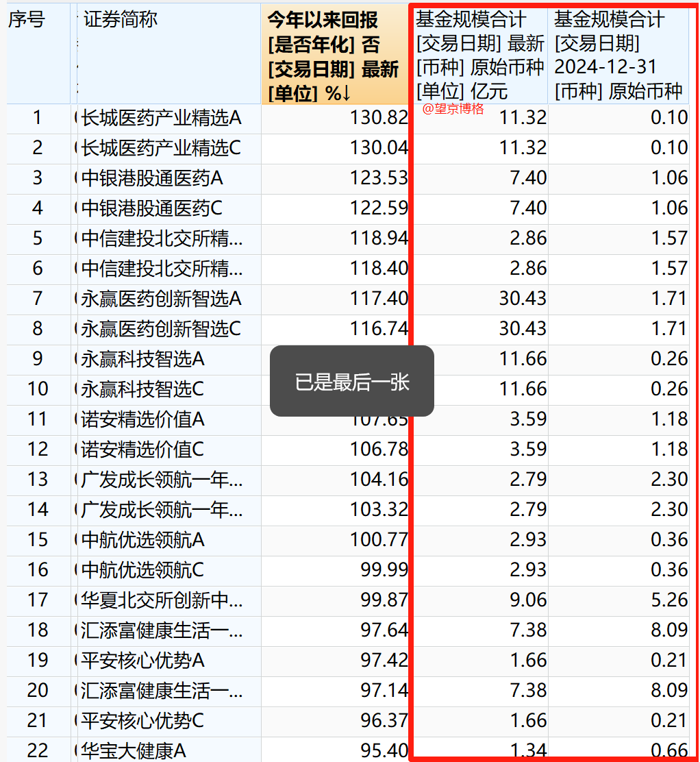Click 2024-12-31 size 1.71 for 永赢医药创新智选C
Image resolution: width=700 pixels, height=762 pixels.
pyautogui.click(x=669, y=328)
